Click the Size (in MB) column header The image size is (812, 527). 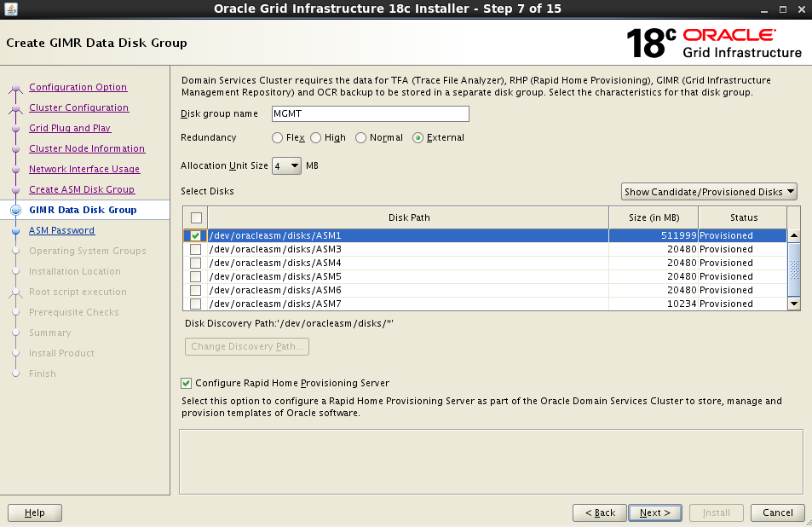654,217
